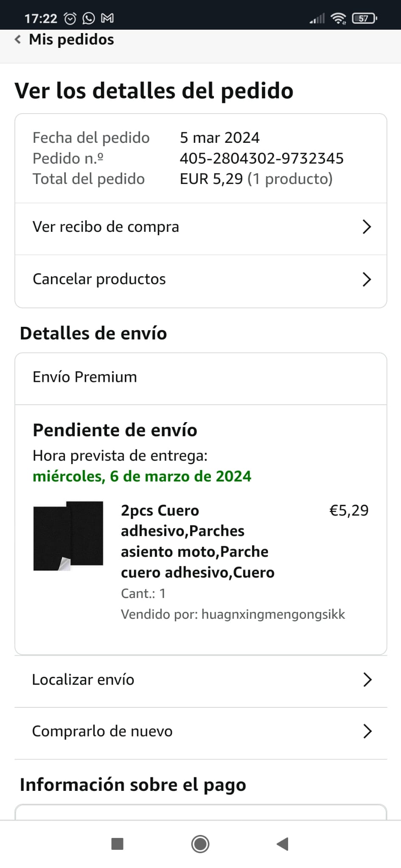Image resolution: width=401 pixels, height=868 pixels.
Task: Select Cancelar productos option
Action: tap(99, 279)
